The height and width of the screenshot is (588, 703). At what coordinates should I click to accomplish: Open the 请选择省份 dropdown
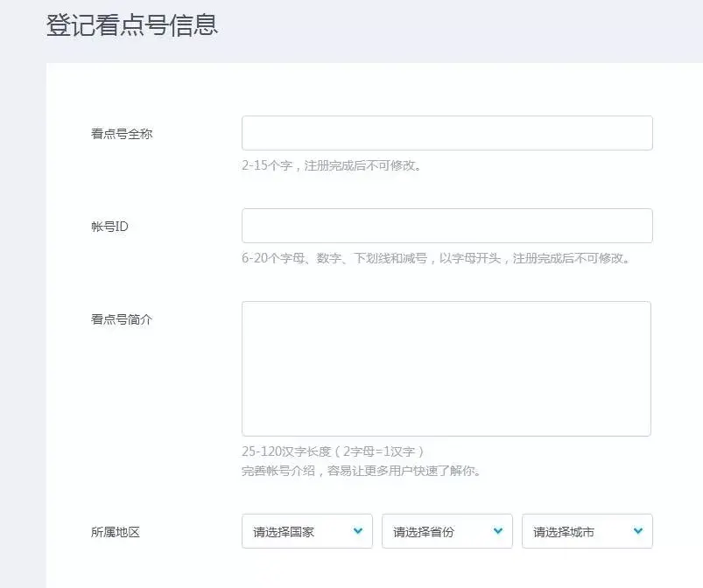(447, 531)
